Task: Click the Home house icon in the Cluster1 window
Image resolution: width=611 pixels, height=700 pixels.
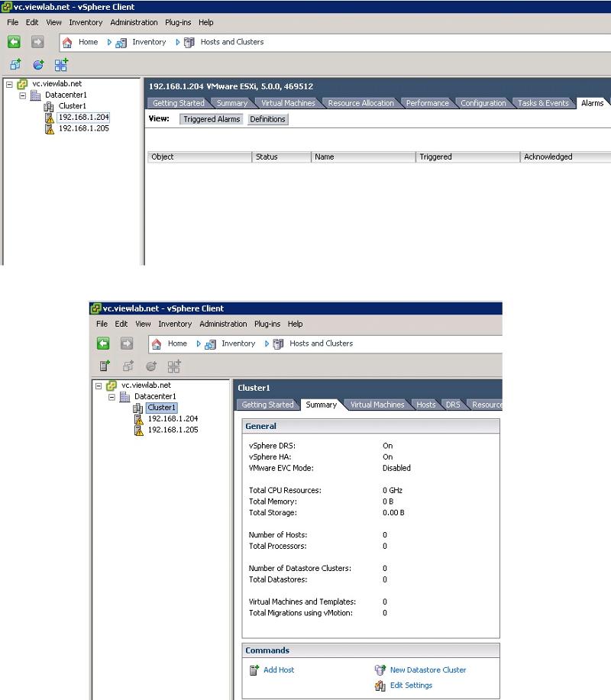Action: [157, 344]
